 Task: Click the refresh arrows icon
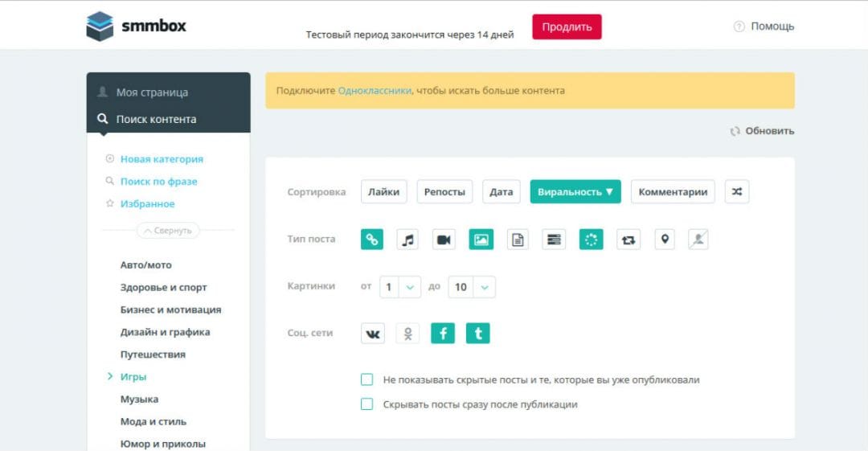[x=735, y=131]
